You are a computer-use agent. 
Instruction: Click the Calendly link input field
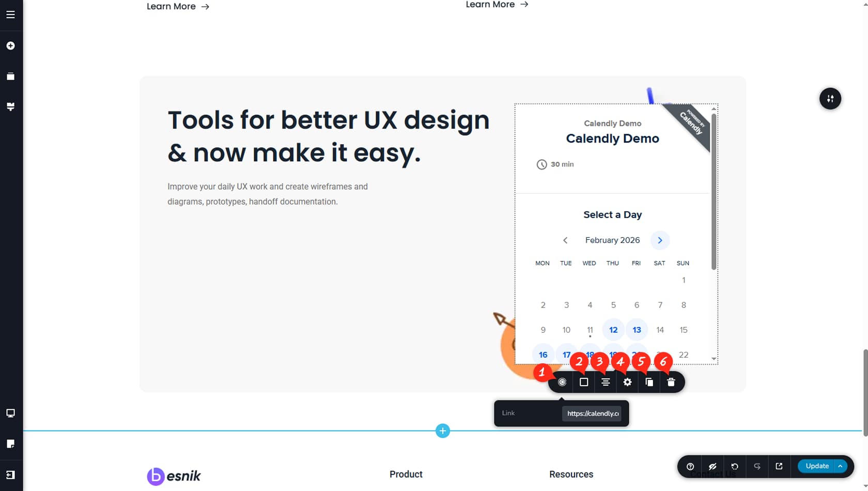592,413
